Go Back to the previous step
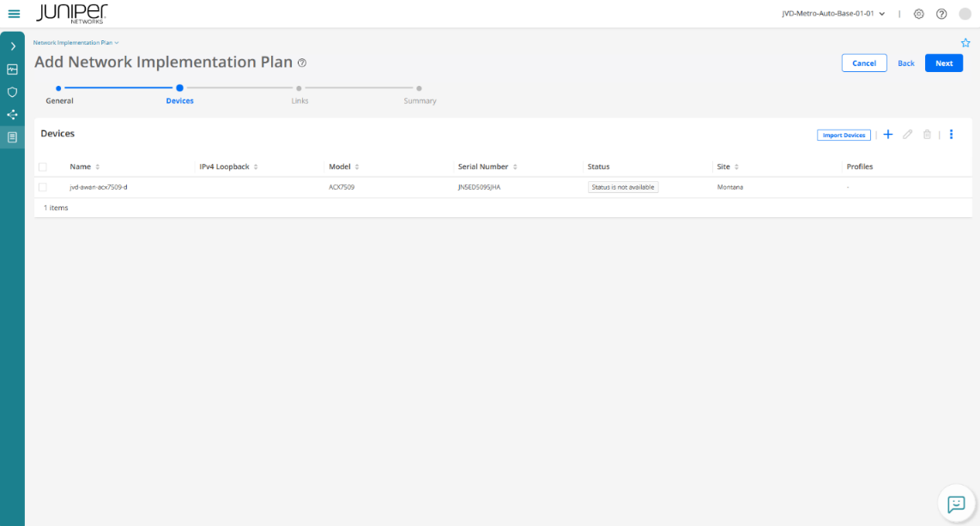This screenshot has height=526, width=980. [906, 63]
